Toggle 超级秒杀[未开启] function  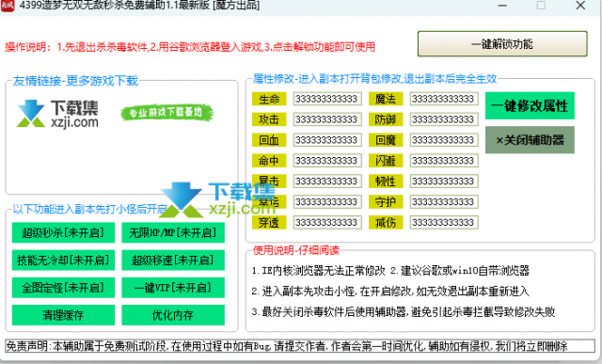tap(63, 232)
